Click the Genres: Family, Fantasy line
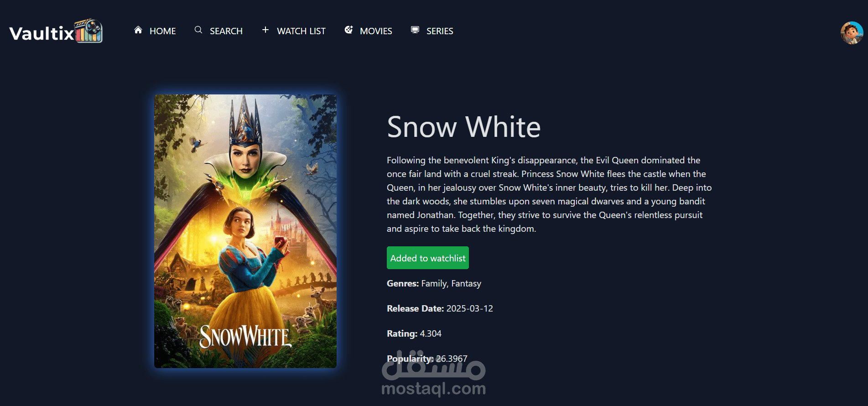 coord(434,283)
